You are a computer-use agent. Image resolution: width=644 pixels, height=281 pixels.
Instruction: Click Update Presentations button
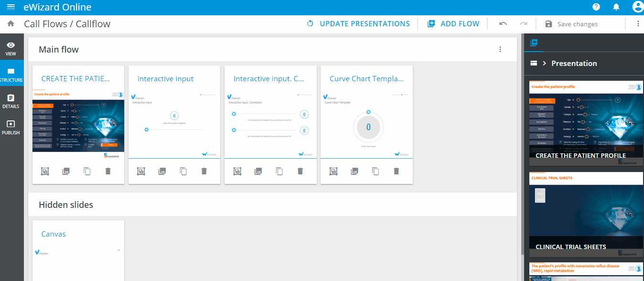(x=358, y=24)
